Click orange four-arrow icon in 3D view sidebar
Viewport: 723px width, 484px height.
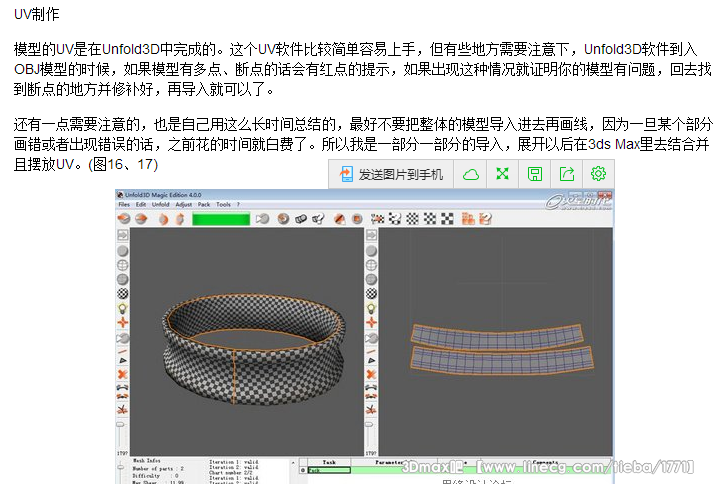tap(123, 322)
